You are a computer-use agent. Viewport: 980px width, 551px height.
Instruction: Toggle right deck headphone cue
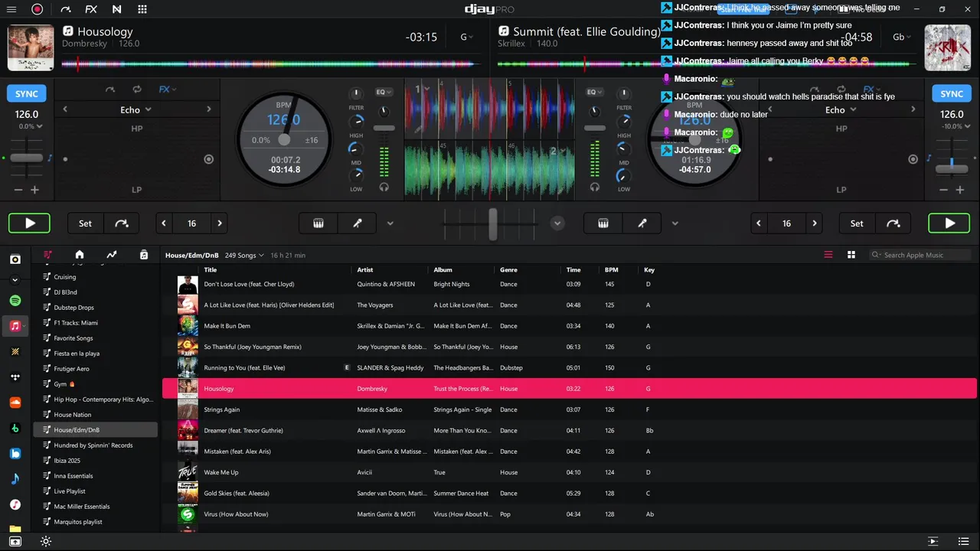(595, 187)
